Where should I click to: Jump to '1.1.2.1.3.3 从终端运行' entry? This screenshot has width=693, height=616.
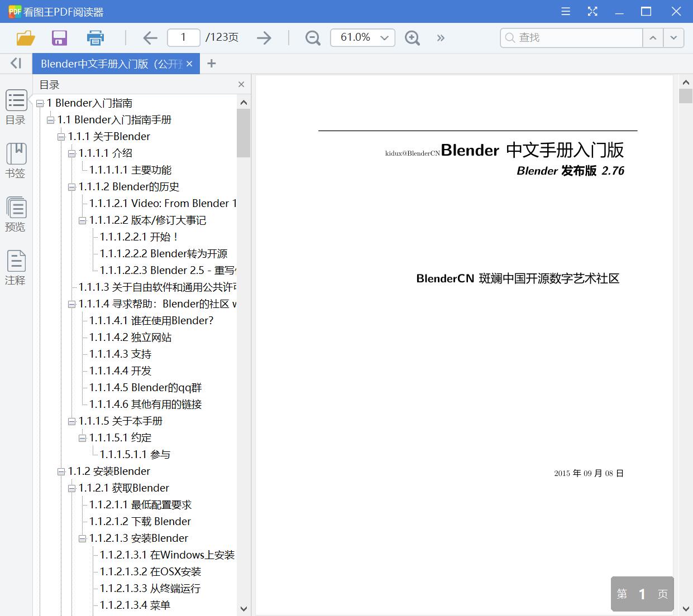pyautogui.click(x=150, y=588)
